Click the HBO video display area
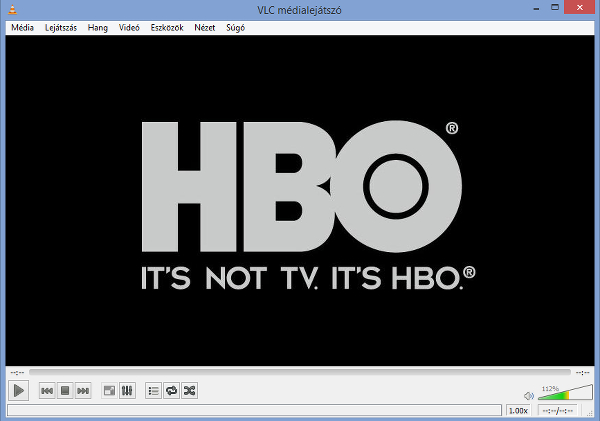Image resolution: width=600 pixels, height=421 pixels. [x=300, y=201]
